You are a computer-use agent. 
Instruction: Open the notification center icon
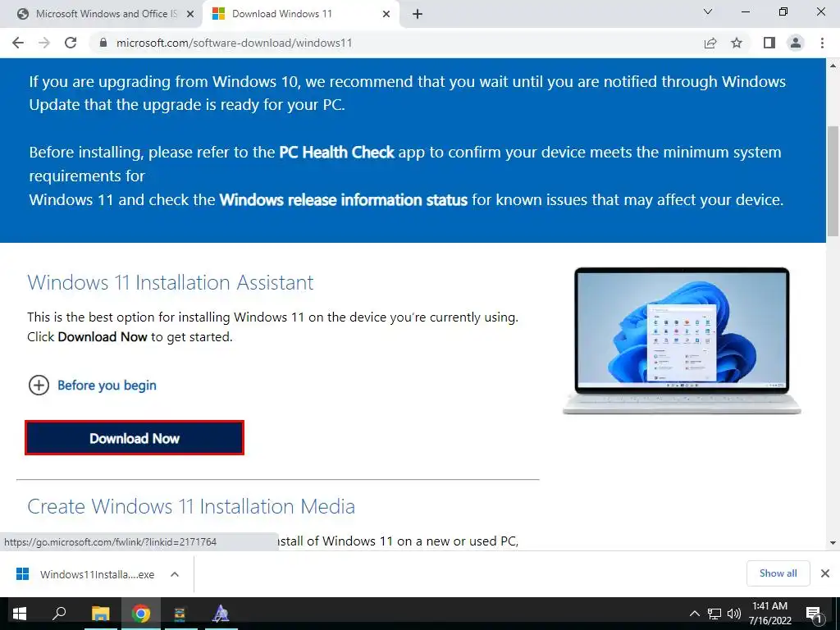[x=814, y=614]
